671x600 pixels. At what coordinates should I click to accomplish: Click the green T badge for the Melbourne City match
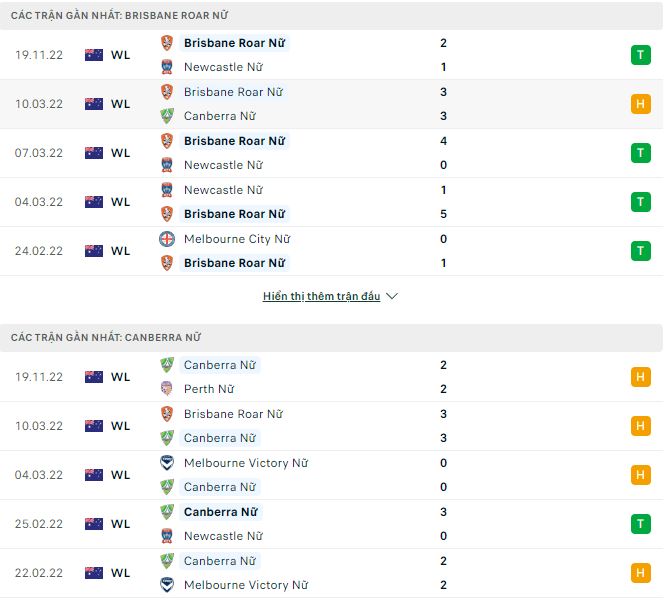click(641, 251)
